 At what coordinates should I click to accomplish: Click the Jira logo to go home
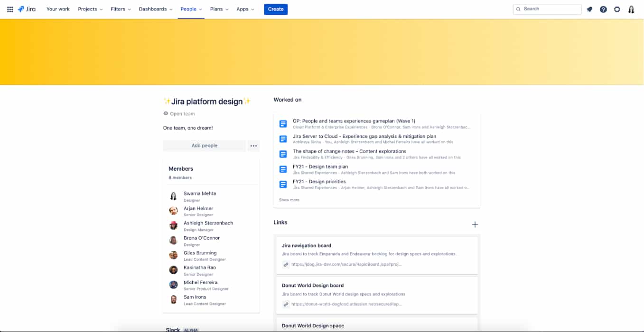26,9
